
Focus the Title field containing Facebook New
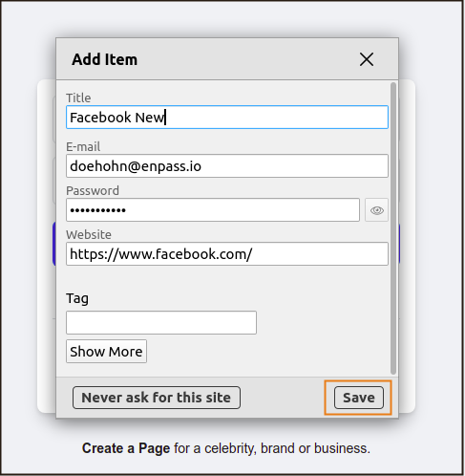point(227,118)
